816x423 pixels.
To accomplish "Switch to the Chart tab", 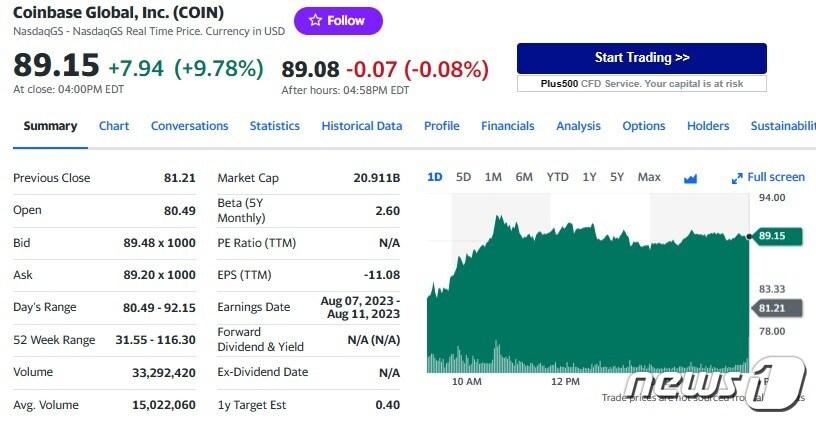I will pyautogui.click(x=114, y=126).
